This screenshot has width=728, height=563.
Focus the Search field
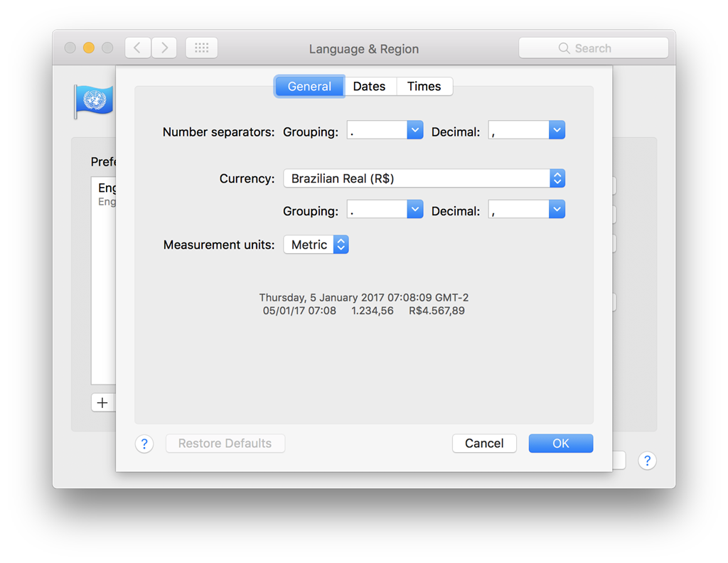pyautogui.click(x=594, y=48)
